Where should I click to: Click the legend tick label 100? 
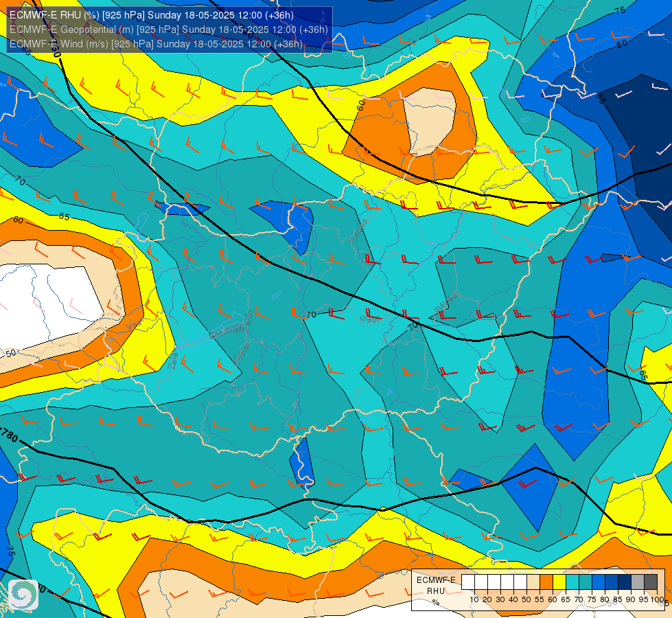click(658, 600)
